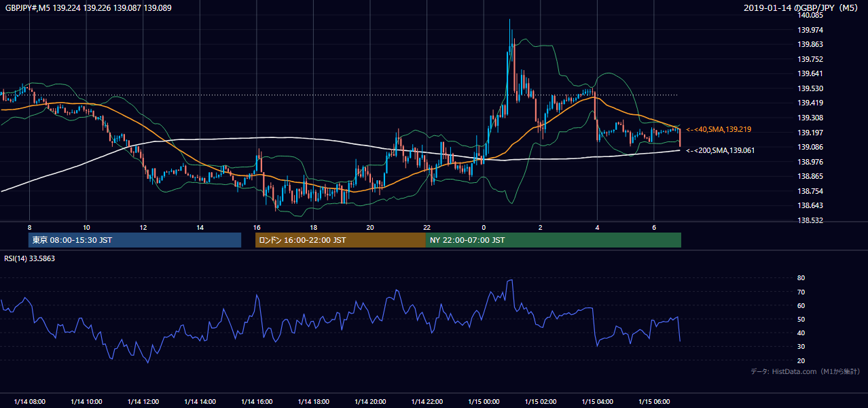Click the hour 12 tick label above session bars
Viewport: 868px width, 408px height.
143,227
